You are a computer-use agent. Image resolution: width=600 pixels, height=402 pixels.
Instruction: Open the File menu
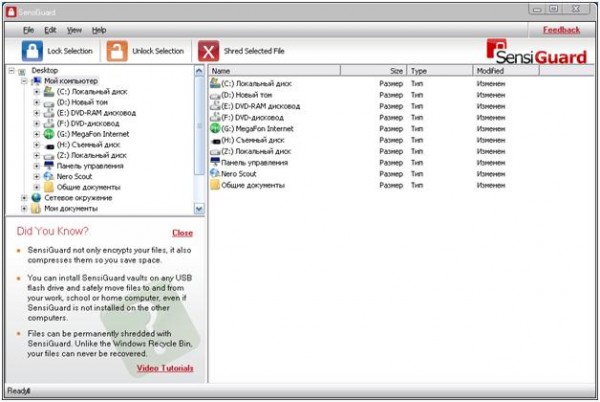pyautogui.click(x=28, y=30)
